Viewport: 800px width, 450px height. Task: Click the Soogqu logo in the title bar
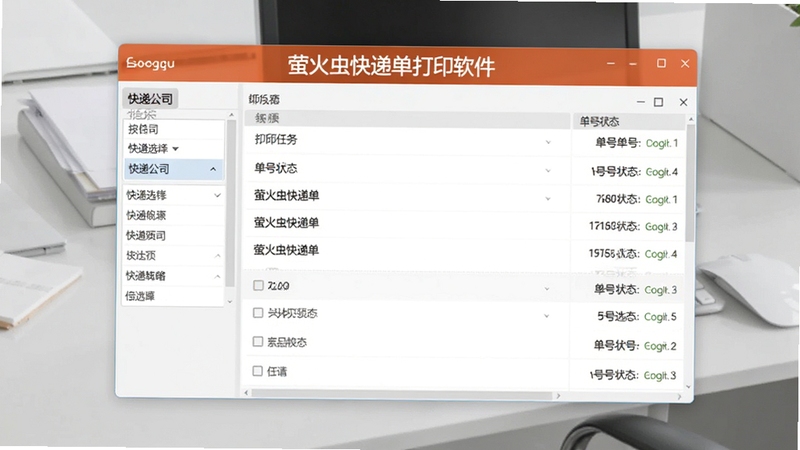[151, 63]
